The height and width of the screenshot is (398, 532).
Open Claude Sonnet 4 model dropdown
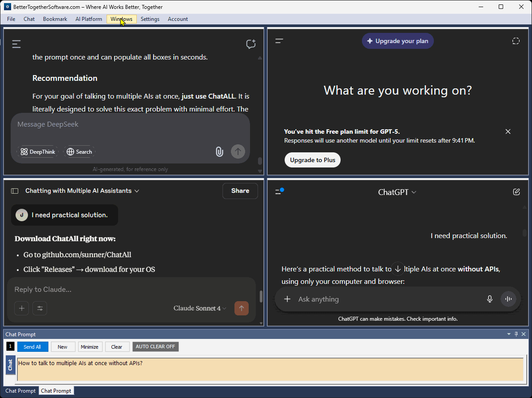[x=200, y=308]
